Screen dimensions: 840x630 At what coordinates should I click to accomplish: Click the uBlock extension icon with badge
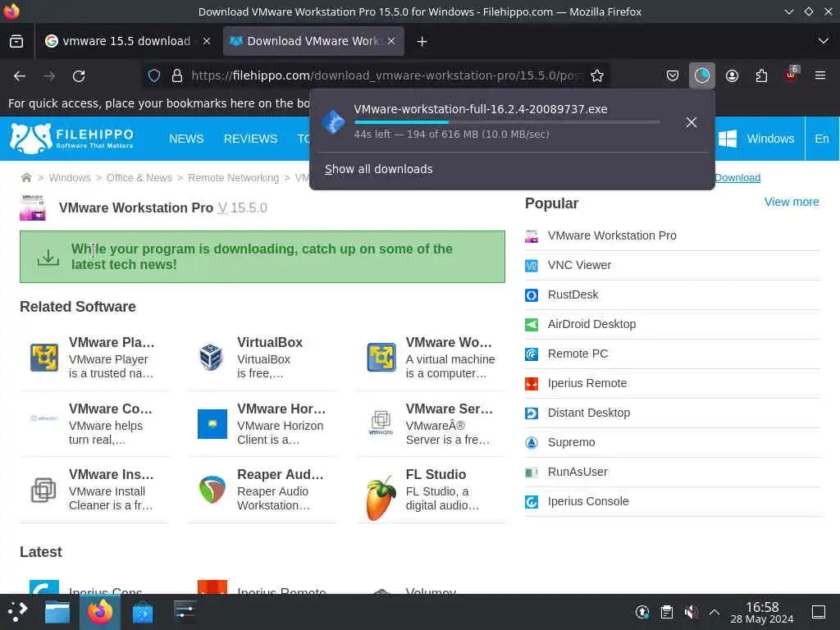pyautogui.click(x=792, y=75)
